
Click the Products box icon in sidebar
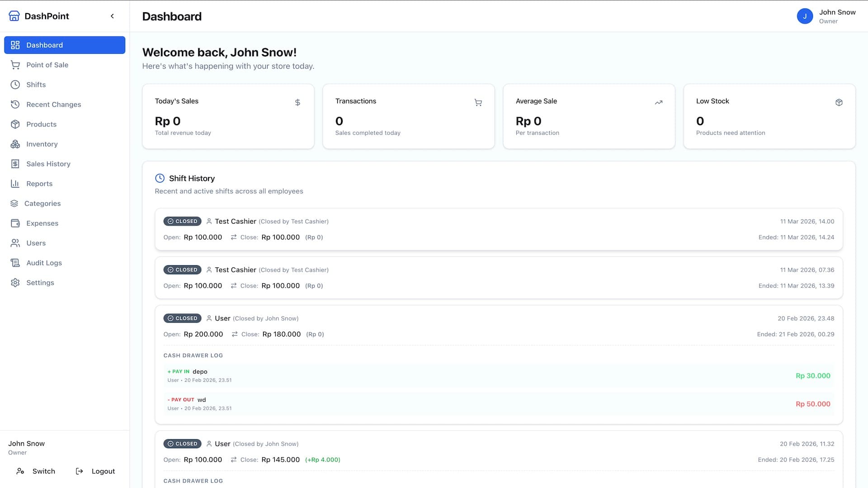coord(15,124)
